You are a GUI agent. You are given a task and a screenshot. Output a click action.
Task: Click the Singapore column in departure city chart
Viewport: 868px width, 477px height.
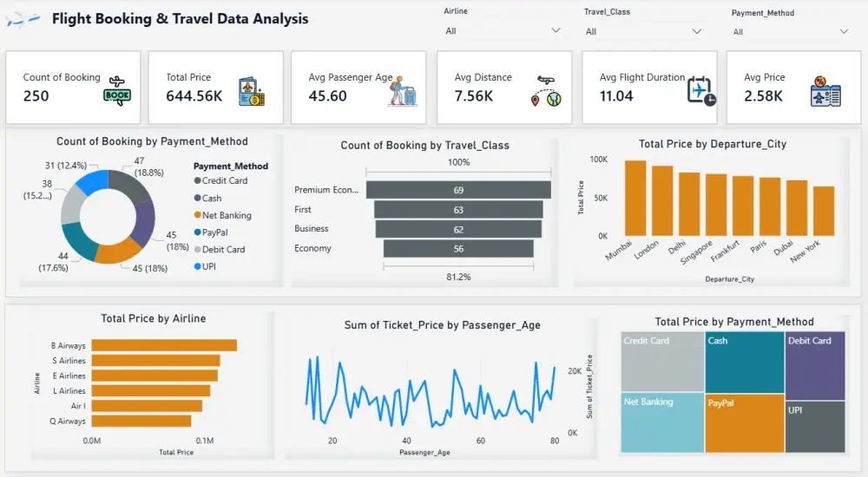(716, 206)
